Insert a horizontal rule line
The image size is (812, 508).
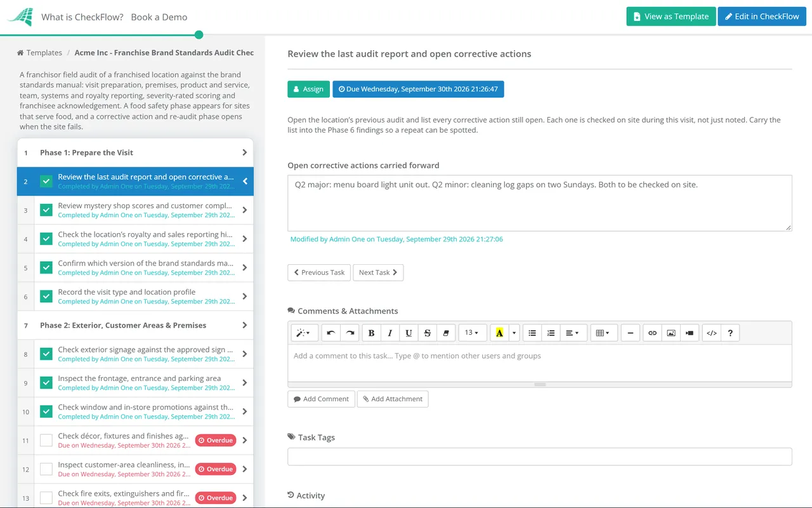[631, 333]
